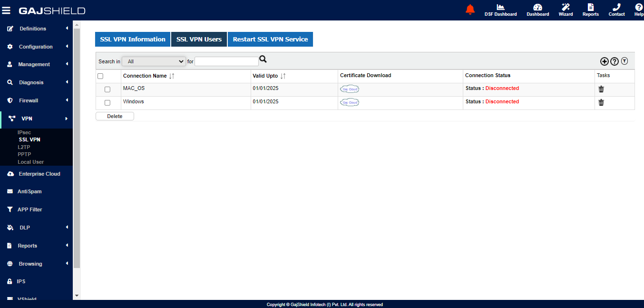Click the MAC_OS connection name

coord(134,88)
